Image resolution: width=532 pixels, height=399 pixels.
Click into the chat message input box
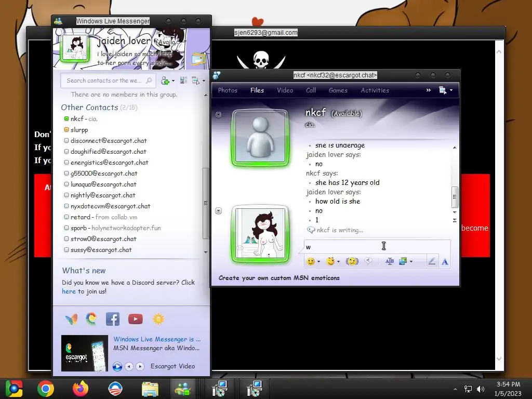coord(377,247)
